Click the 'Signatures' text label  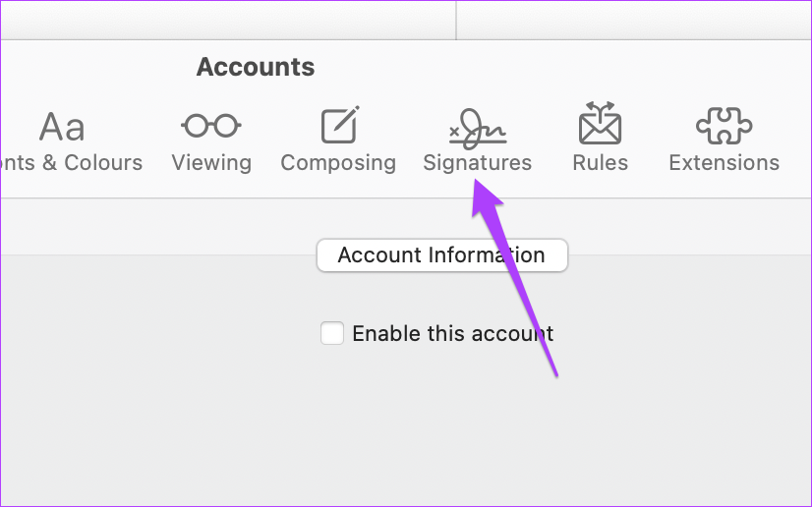point(478,163)
